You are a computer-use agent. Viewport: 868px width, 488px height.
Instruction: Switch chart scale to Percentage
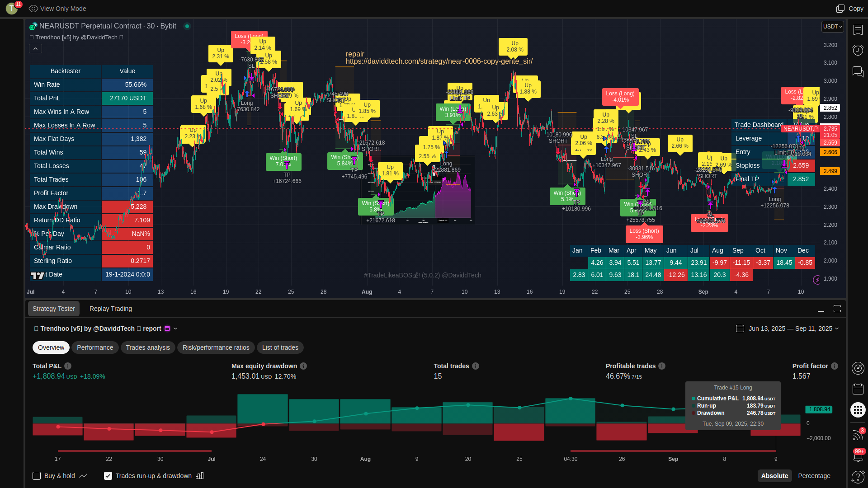point(814,476)
